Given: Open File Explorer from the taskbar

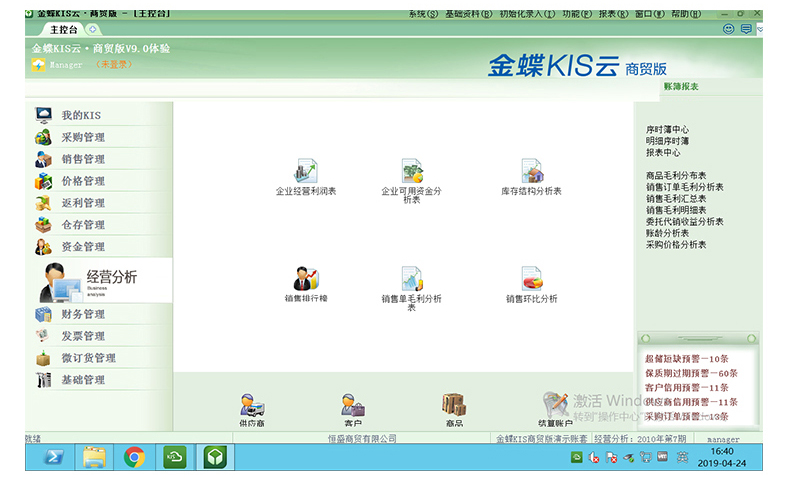Looking at the screenshot, I should (x=94, y=457).
